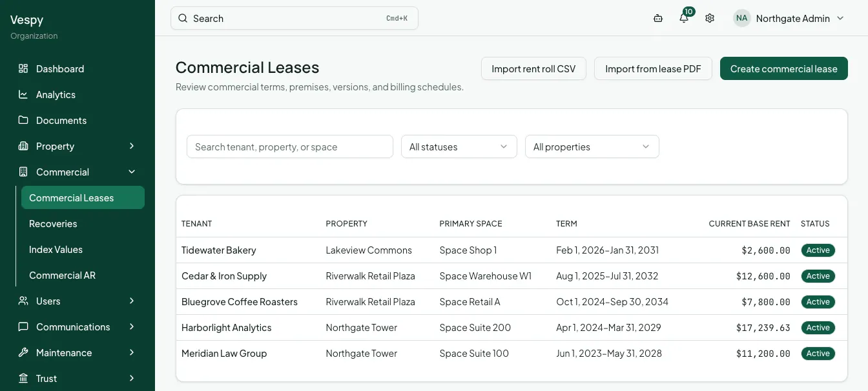The height and width of the screenshot is (391, 868).
Task: Open Bluegrove Coffee Roasters lease
Action: tap(512, 301)
